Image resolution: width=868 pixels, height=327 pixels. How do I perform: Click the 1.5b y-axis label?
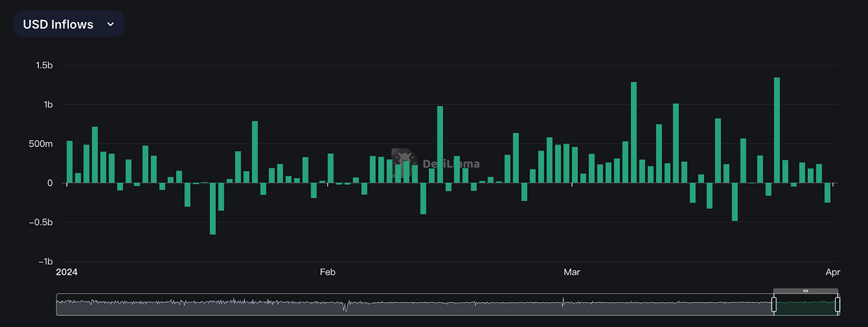point(43,66)
